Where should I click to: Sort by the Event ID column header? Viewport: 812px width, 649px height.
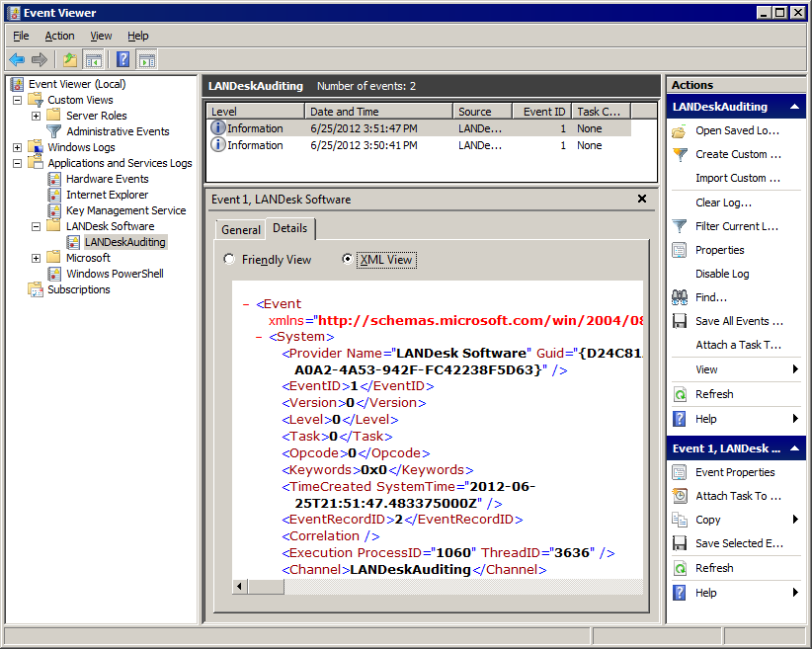pos(541,112)
